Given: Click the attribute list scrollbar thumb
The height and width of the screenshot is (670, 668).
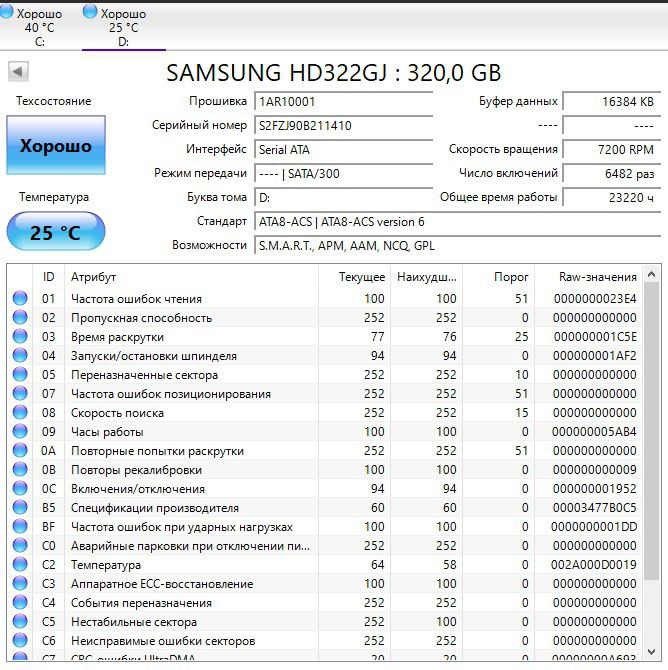Looking at the screenshot, I should (651, 431).
